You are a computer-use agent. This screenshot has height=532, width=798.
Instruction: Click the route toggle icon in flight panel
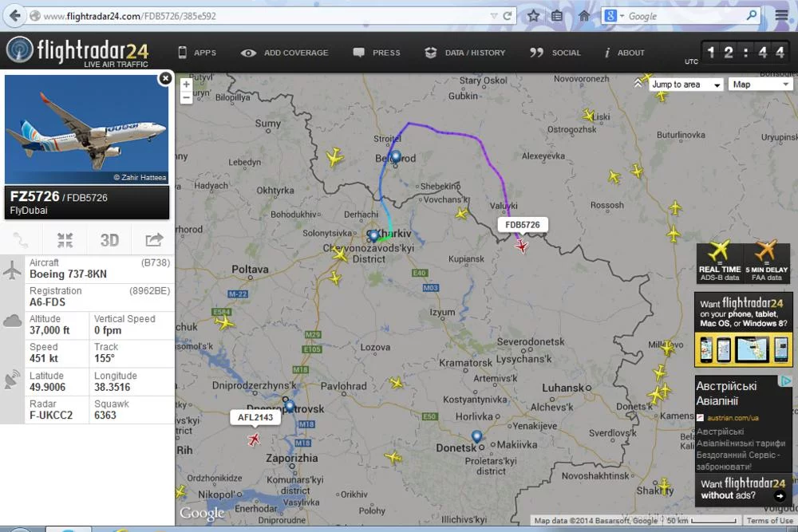[x=21, y=240]
